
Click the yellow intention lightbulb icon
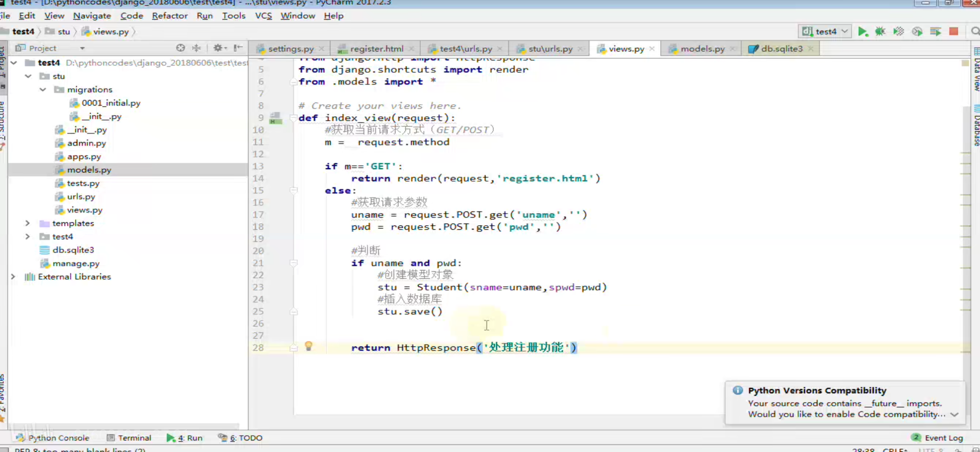tap(309, 346)
